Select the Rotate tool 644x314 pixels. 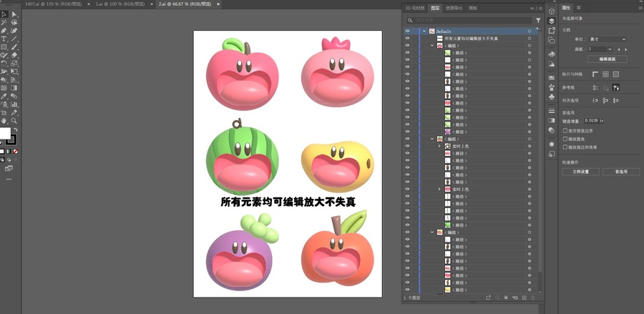(x=4, y=63)
